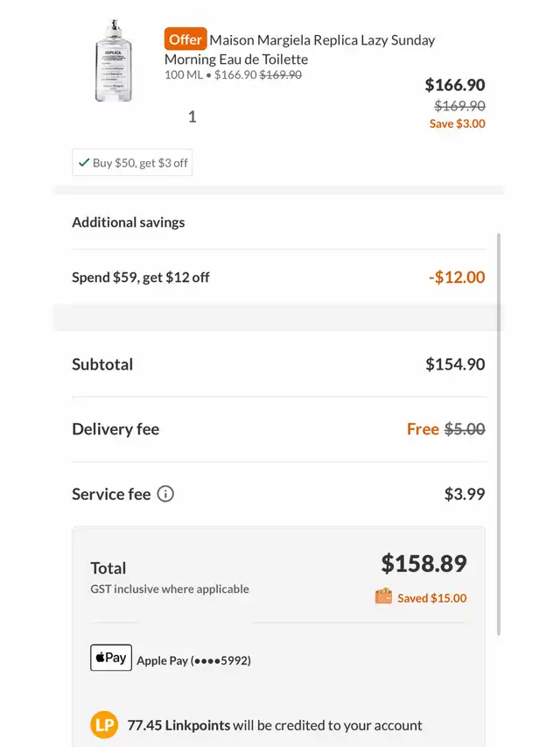The width and height of the screenshot is (560, 747).
Task: Click the Additional savings heading
Action: click(128, 222)
